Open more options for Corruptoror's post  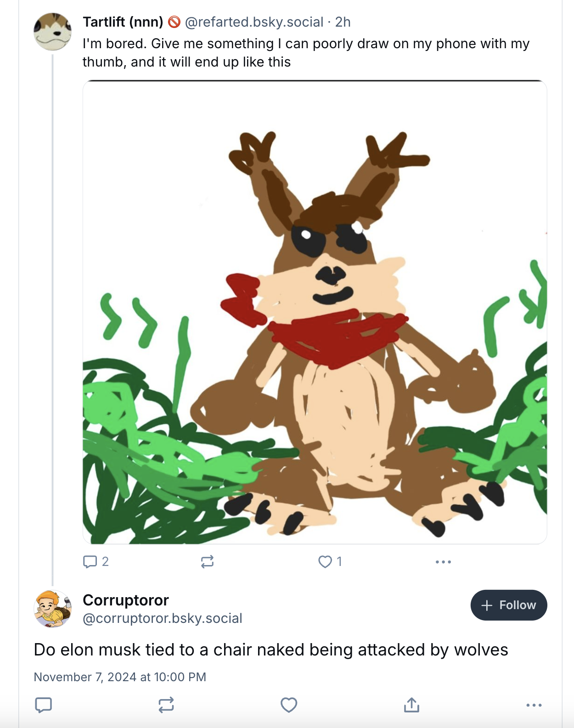point(534,705)
